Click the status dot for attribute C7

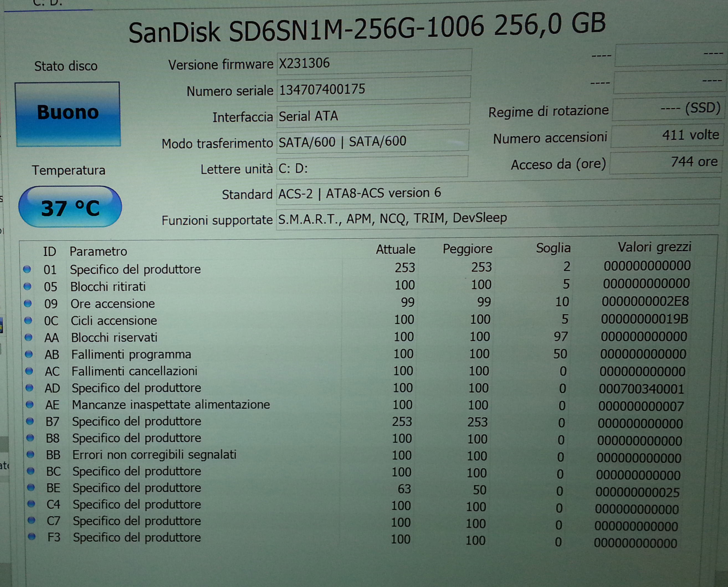coord(32,520)
